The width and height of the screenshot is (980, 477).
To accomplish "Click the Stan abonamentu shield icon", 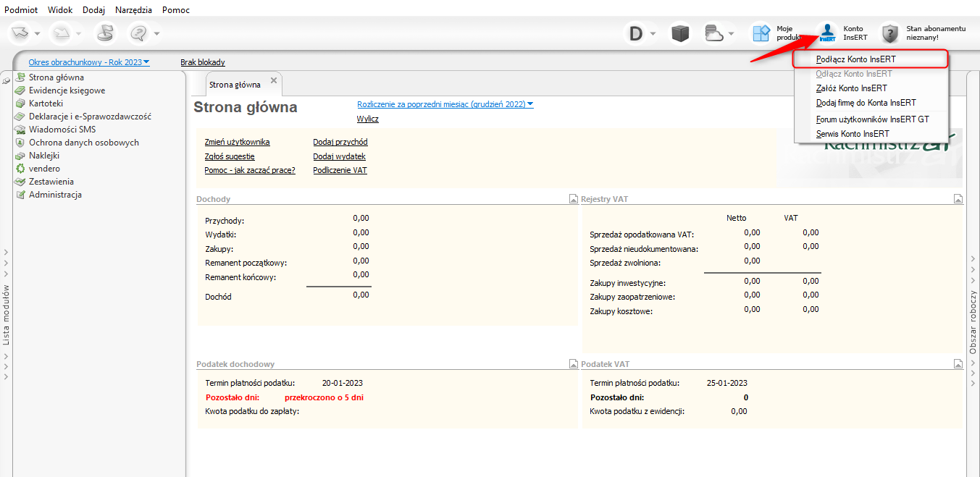I will tap(890, 33).
